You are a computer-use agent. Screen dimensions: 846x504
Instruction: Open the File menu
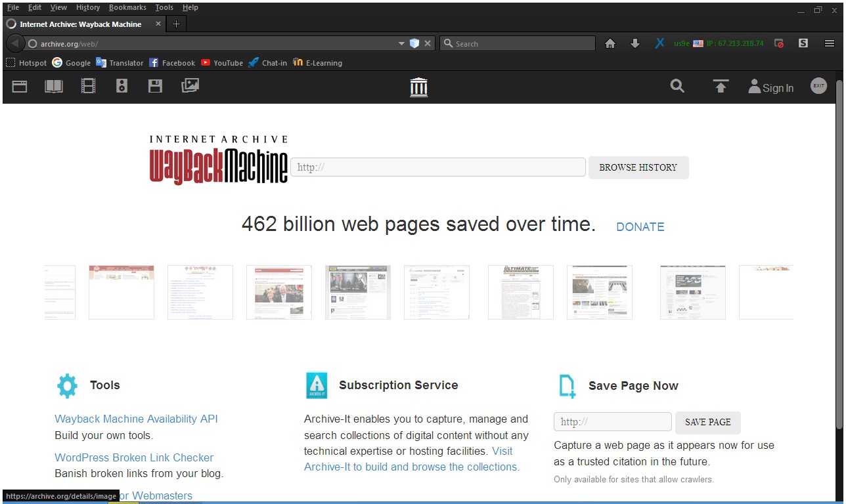click(x=12, y=7)
